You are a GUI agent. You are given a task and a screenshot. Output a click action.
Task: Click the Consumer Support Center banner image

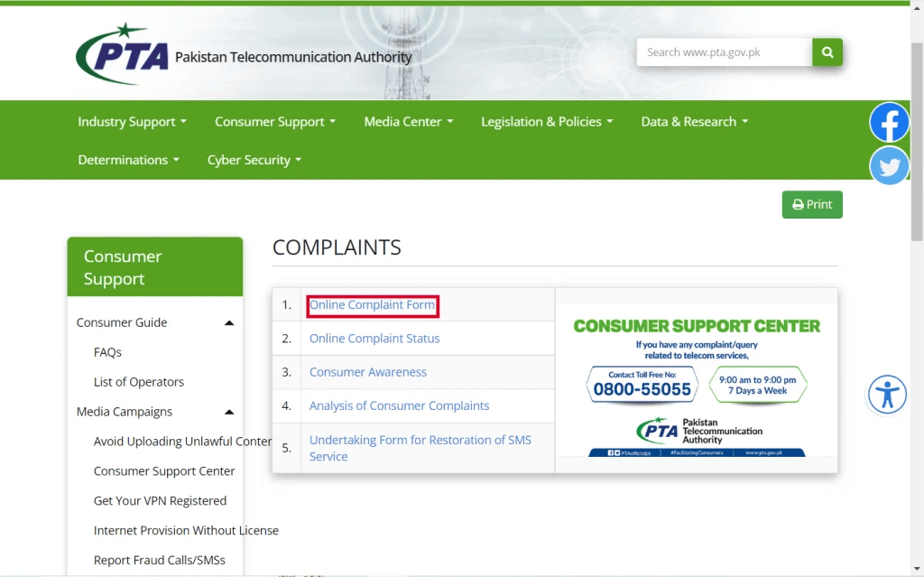696,380
